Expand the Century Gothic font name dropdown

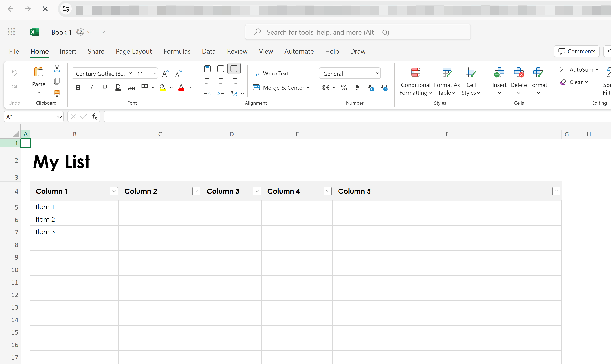(130, 73)
